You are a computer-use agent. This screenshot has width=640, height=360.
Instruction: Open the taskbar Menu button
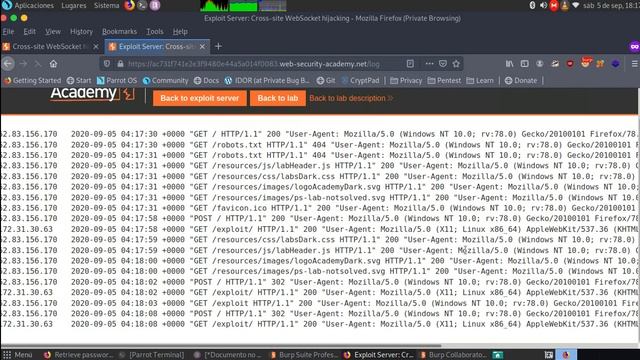18,355
